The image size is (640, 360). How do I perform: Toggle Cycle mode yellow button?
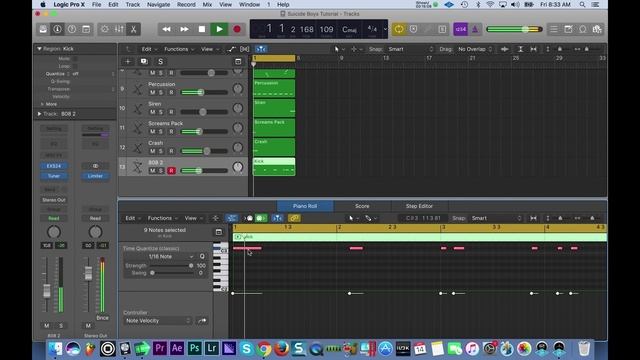click(x=399, y=29)
